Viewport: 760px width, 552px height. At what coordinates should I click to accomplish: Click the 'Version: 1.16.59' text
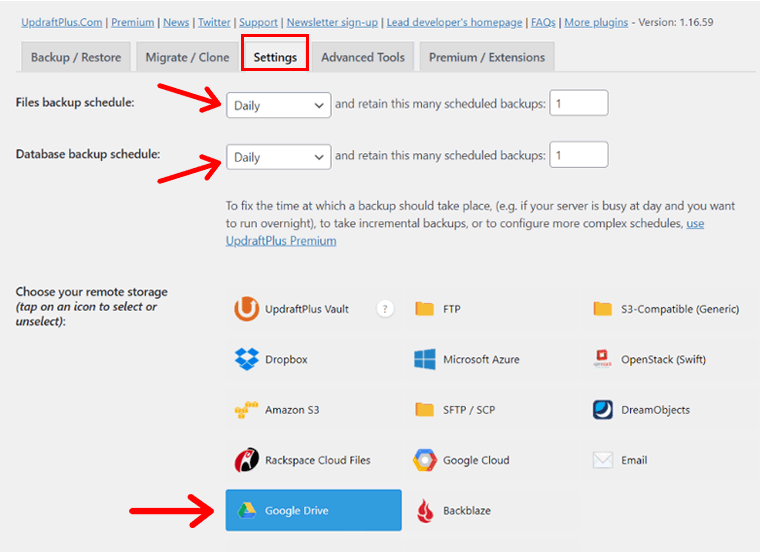click(x=676, y=22)
